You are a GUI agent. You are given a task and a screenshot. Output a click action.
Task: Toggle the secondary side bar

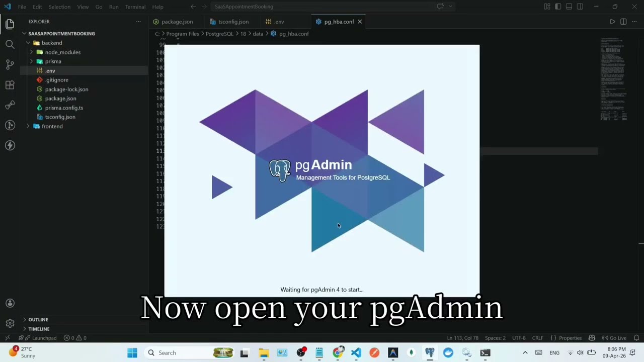pos(580,7)
